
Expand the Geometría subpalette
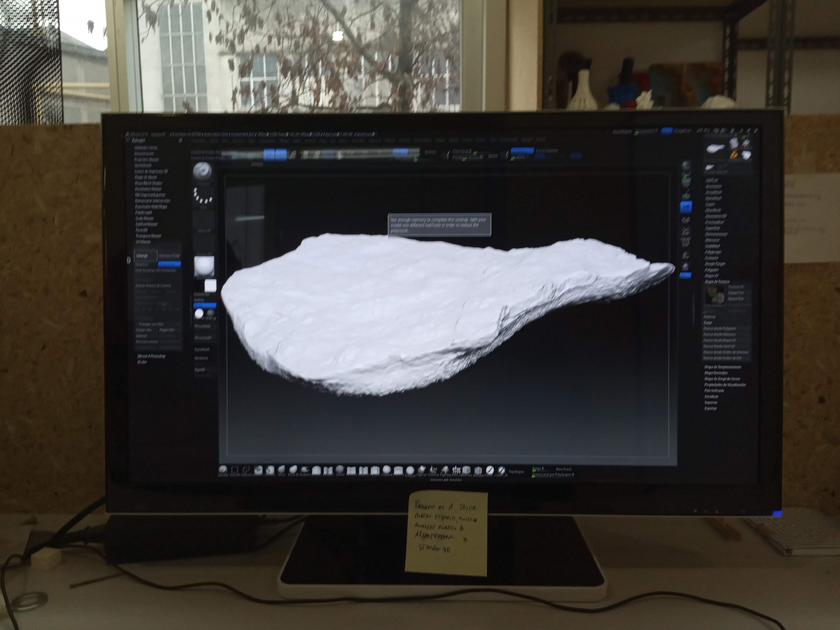click(x=714, y=186)
